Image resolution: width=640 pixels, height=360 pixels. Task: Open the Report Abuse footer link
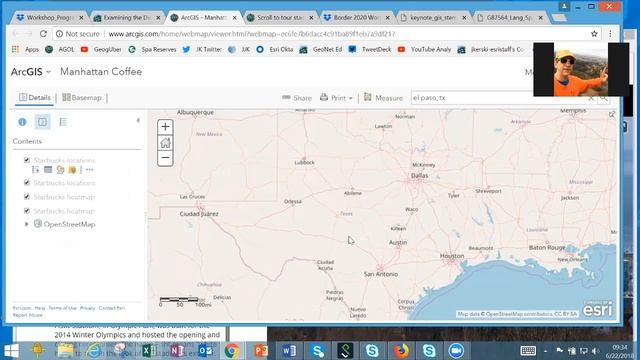[x=27, y=315]
